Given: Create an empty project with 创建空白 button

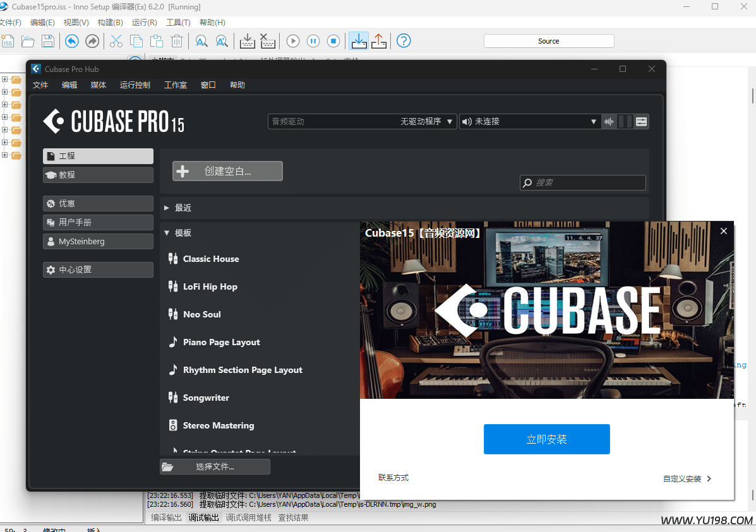Looking at the screenshot, I should 227,170.
